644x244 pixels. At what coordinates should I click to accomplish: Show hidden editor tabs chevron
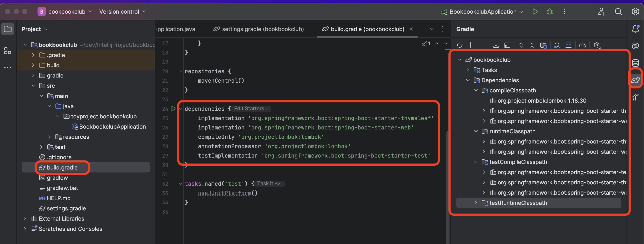(x=431, y=29)
